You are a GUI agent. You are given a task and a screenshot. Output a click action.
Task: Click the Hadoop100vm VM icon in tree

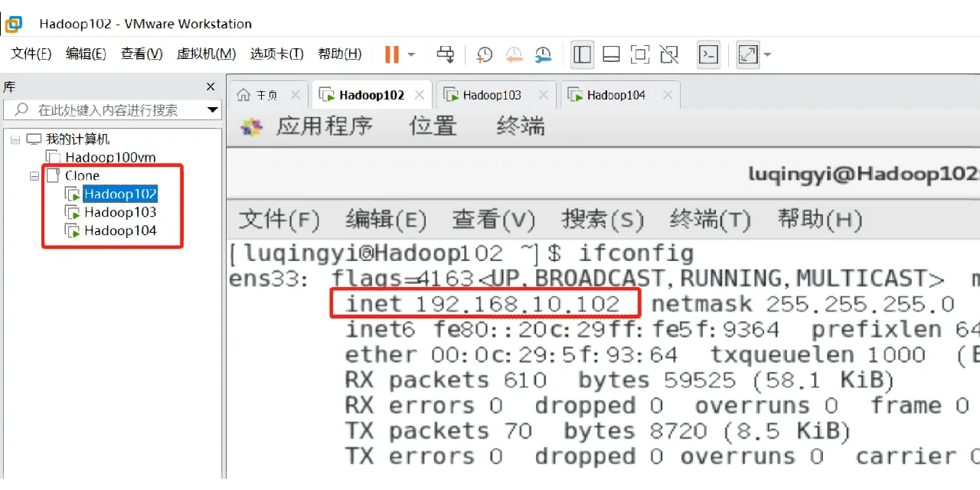(53, 158)
